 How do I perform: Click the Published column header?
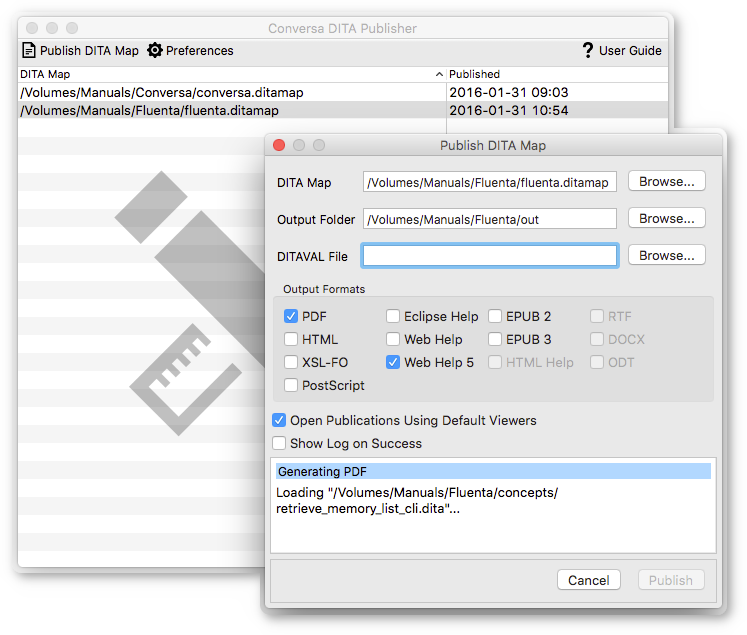pyautogui.click(x=557, y=74)
